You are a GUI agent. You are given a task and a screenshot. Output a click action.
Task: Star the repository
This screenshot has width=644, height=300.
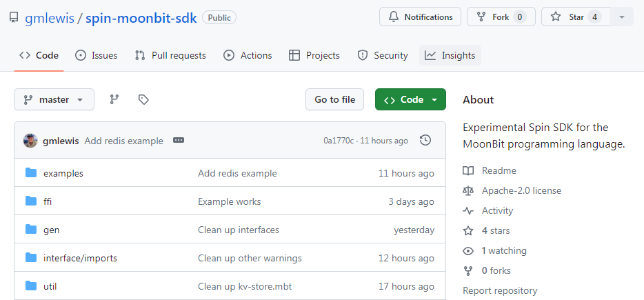576,17
